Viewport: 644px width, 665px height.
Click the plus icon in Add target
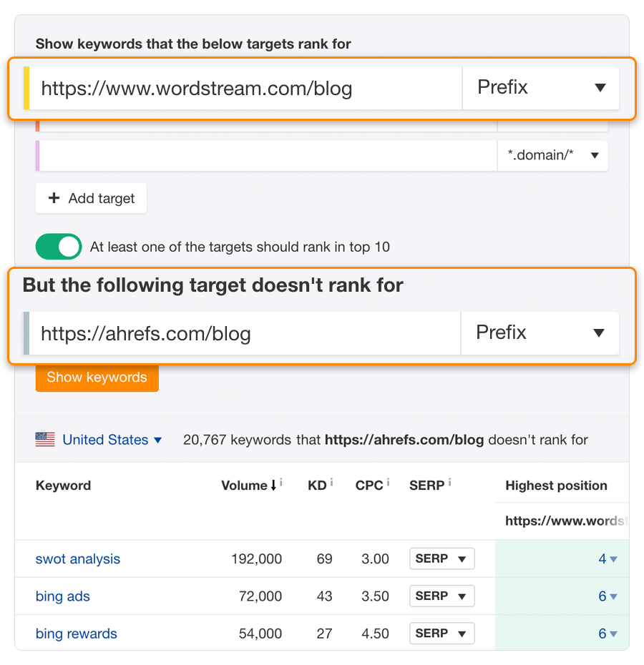(54, 197)
